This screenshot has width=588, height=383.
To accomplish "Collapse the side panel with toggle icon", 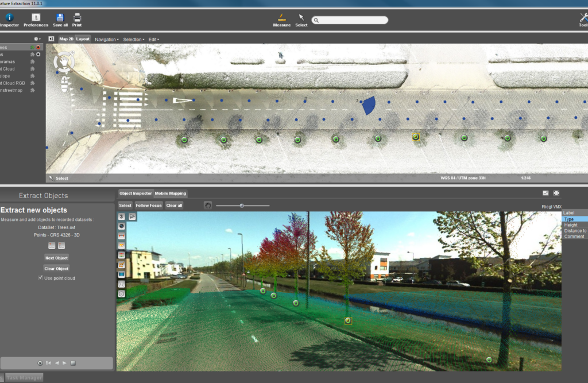I will [x=51, y=39].
